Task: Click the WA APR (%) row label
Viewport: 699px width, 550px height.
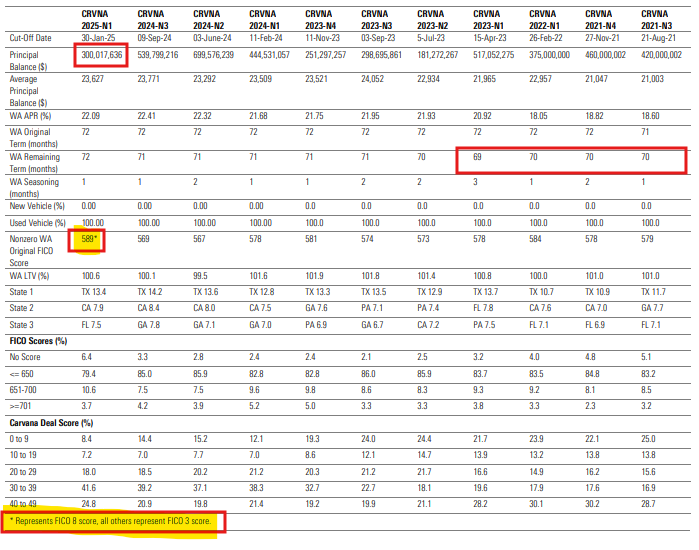Action: click(x=30, y=116)
